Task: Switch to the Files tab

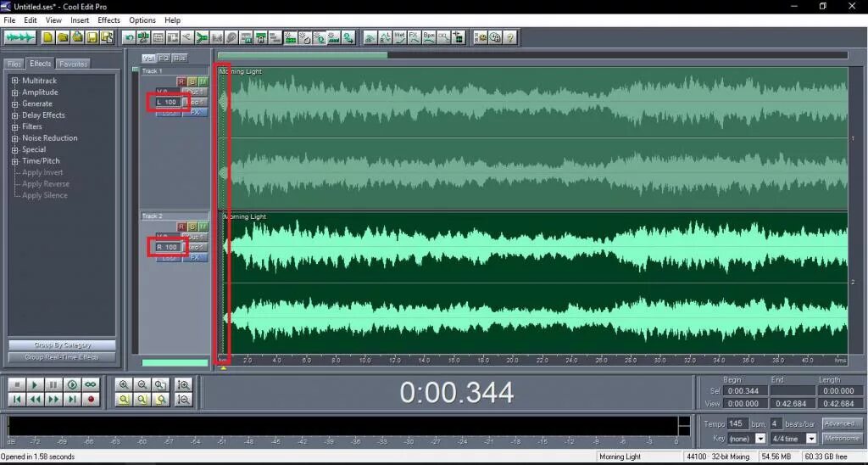Action: coord(14,64)
